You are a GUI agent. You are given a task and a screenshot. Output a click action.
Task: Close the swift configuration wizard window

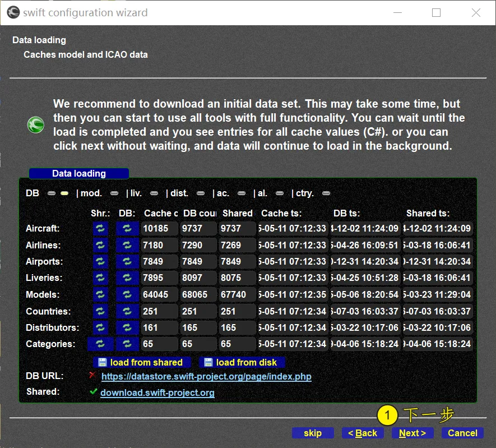point(476,13)
